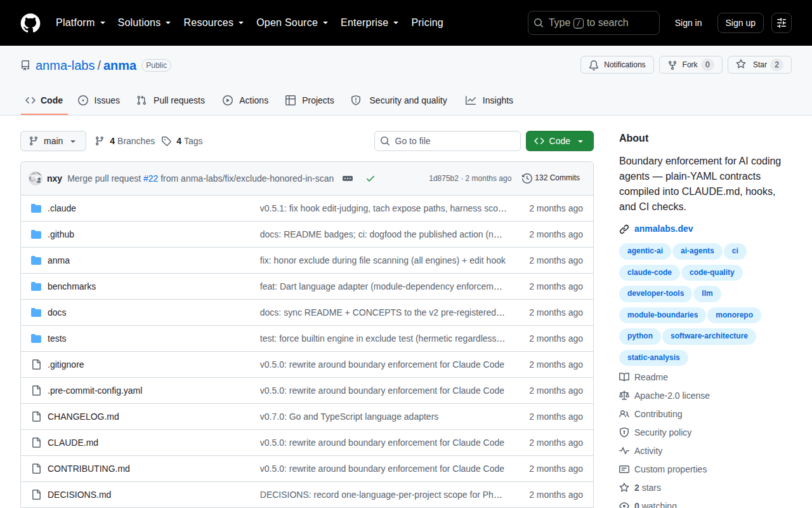Click the commit history clock icon
Viewport: 812px width, 508px height.
tap(527, 178)
